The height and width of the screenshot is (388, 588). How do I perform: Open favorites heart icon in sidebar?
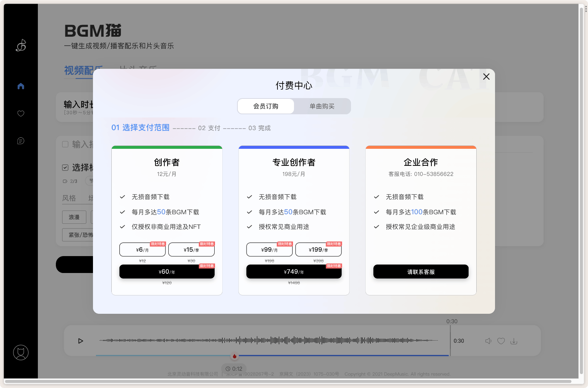[21, 114]
